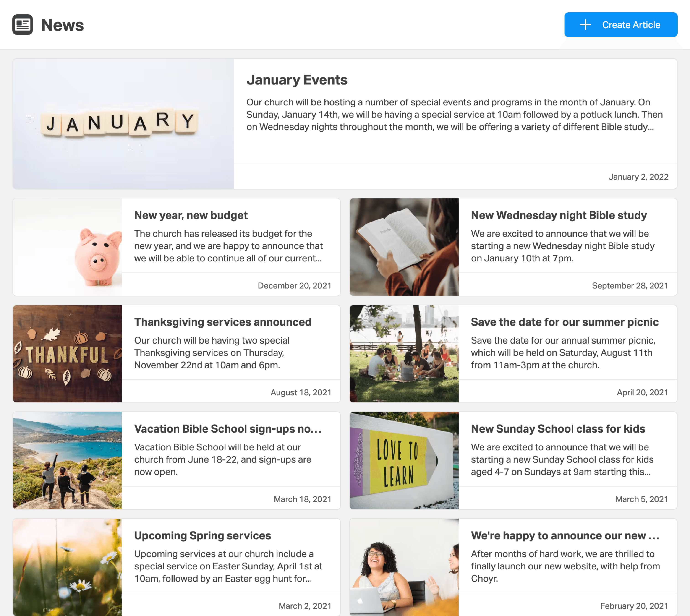Click the March 2, 2021 date
This screenshot has height=616, width=690.
coord(305,606)
